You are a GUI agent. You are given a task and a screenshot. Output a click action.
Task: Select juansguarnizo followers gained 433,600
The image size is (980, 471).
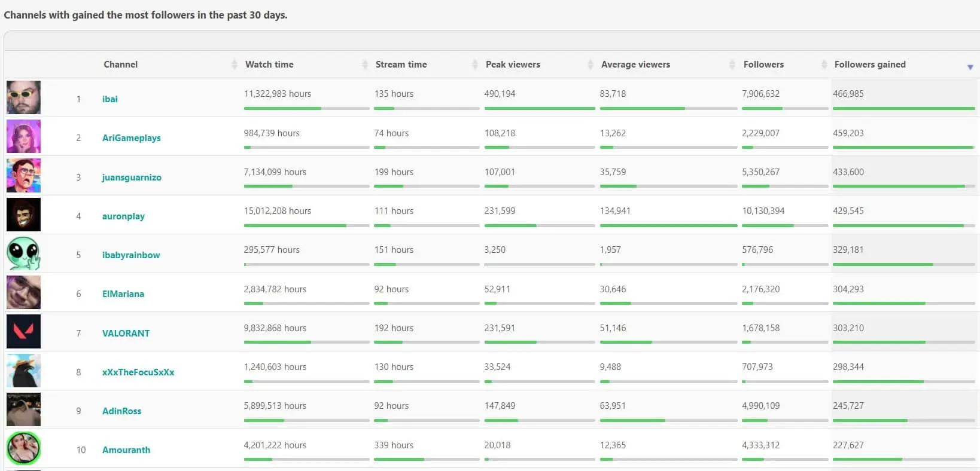pos(848,172)
